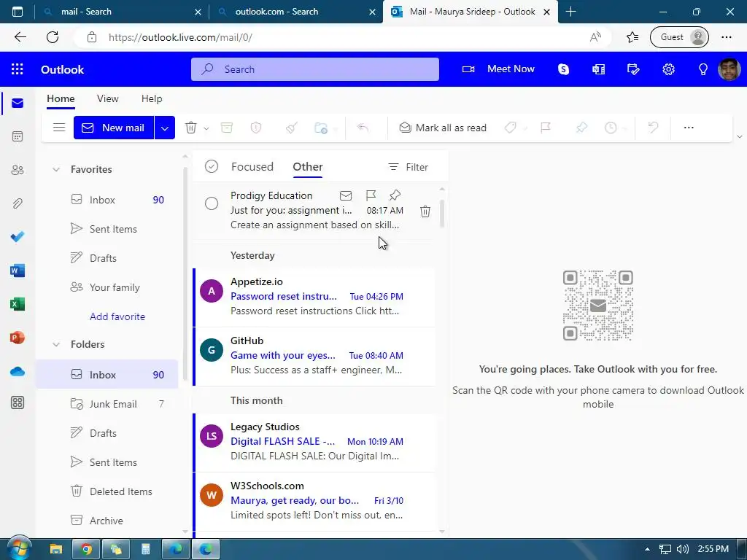Open the Outlook app launcher grid
Image resolution: width=747 pixels, height=560 pixels.
coord(18,69)
